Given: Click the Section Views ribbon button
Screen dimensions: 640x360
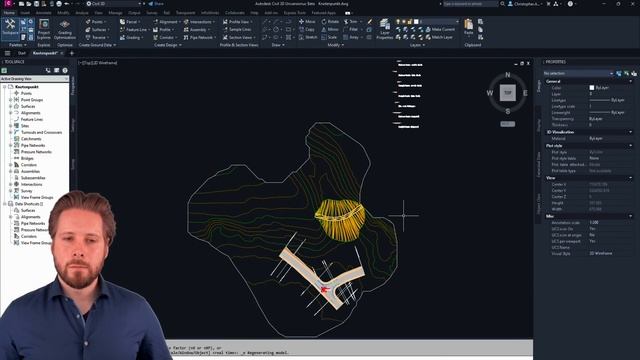Looking at the screenshot, I should (x=238, y=37).
